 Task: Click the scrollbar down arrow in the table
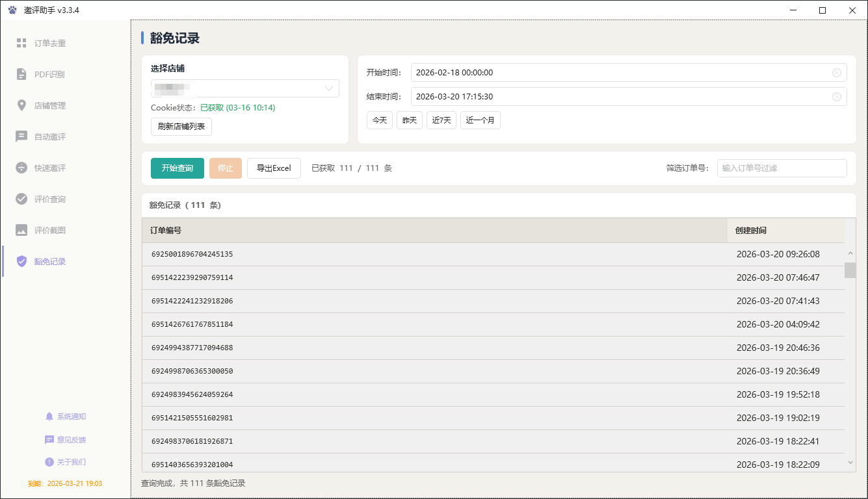(x=850, y=463)
